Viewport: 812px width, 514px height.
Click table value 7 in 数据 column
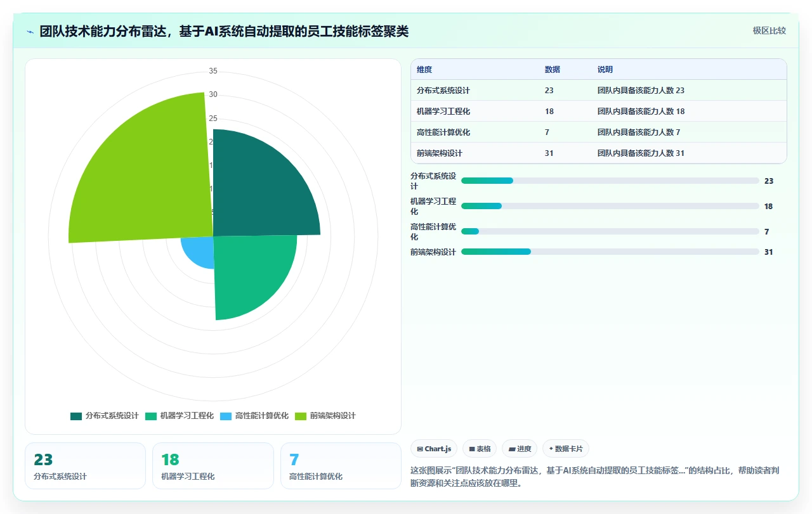tap(547, 132)
